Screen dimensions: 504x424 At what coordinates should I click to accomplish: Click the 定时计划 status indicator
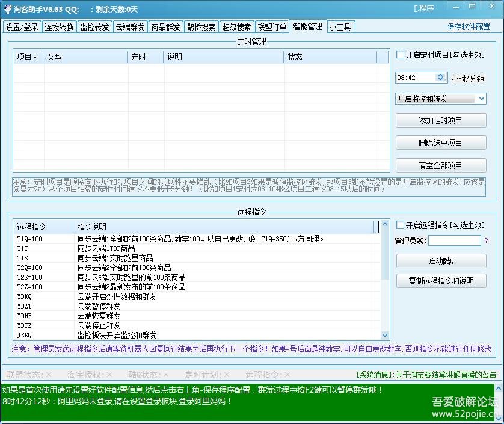coord(207,375)
